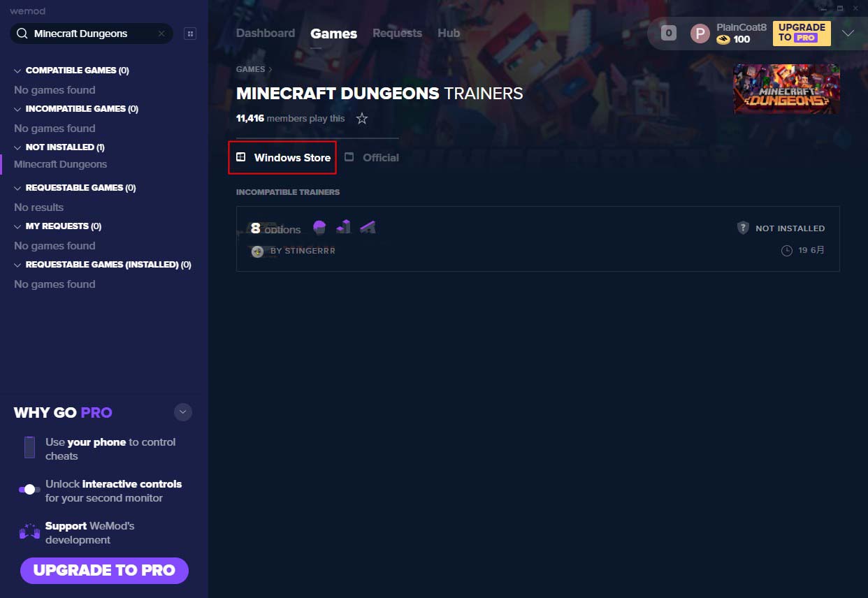Click interactive controls switch icon
Viewport: 868px width, 598px height.
(29, 490)
